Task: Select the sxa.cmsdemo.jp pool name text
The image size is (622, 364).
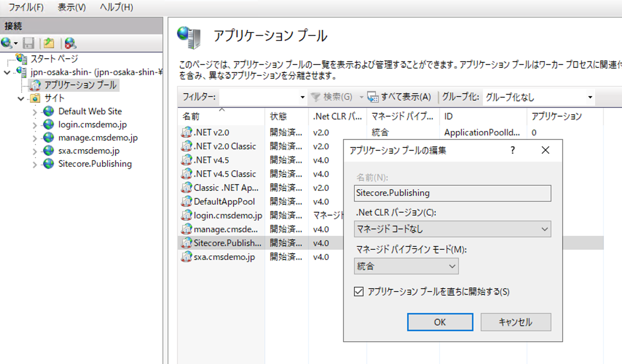Action: [224, 257]
